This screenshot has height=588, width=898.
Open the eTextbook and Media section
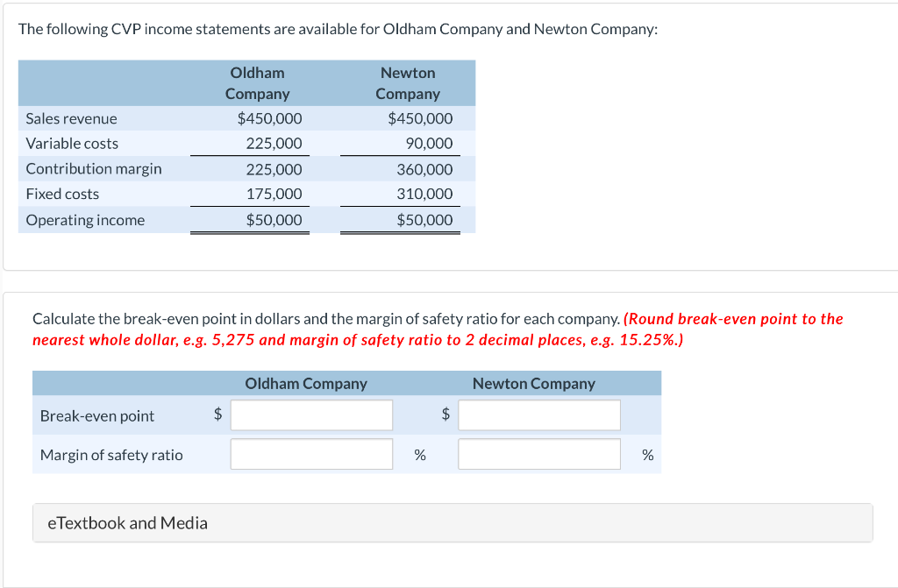point(453,523)
